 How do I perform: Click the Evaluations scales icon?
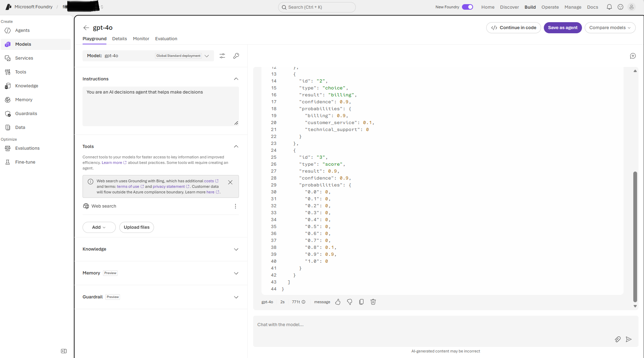(x=8, y=148)
